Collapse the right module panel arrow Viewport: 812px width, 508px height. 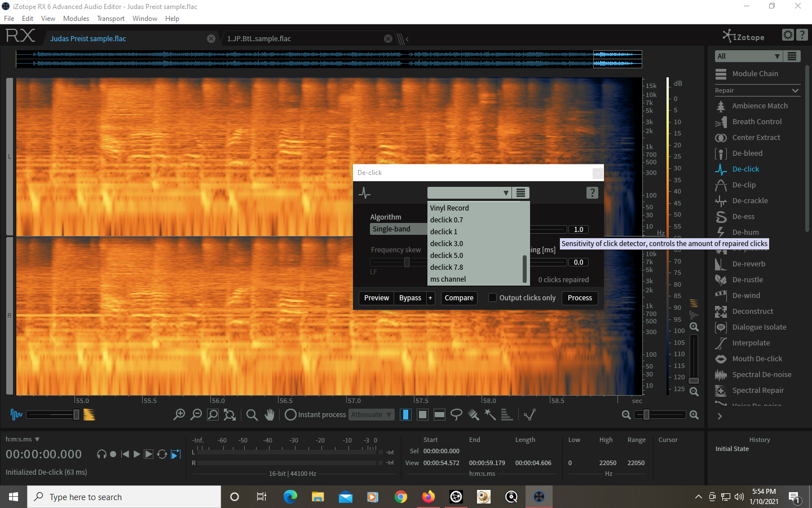tap(720, 417)
